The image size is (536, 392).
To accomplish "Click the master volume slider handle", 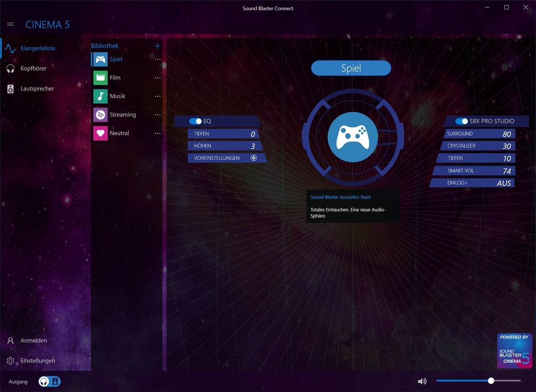I will 491,381.
